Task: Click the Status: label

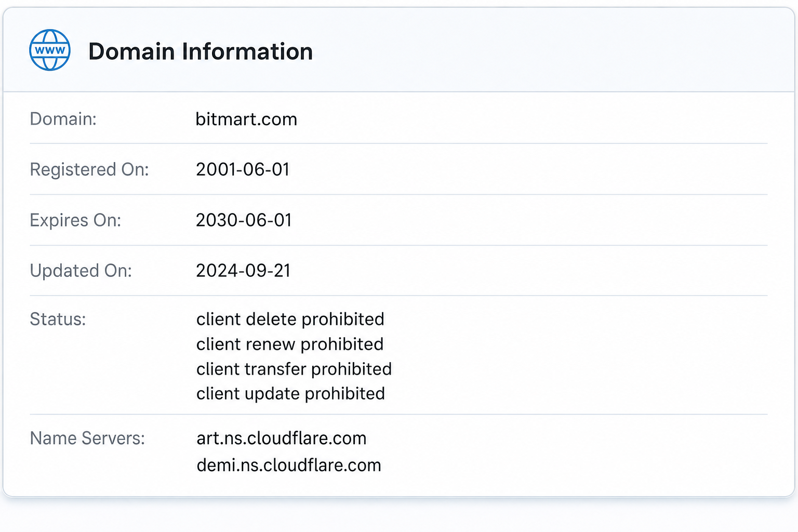Action: 58,319
